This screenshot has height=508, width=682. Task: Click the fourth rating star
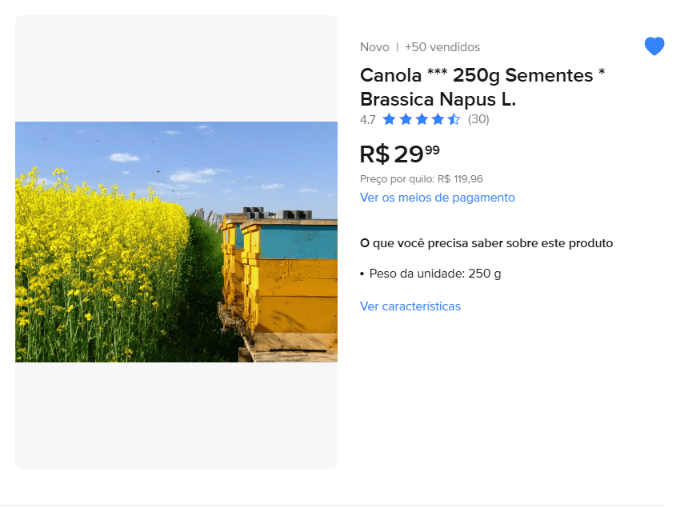pyautogui.click(x=438, y=119)
